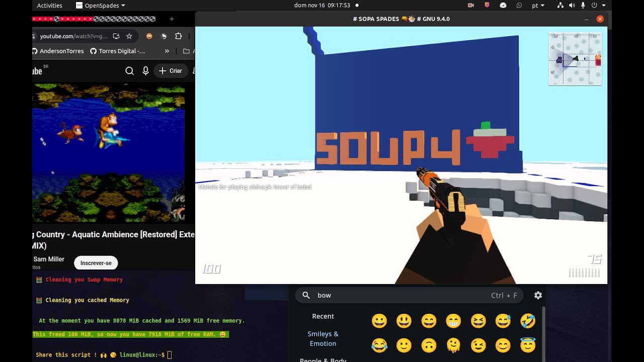Show hidden bookmarks with the chevron
This screenshot has width=644, height=362.
[167, 51]
